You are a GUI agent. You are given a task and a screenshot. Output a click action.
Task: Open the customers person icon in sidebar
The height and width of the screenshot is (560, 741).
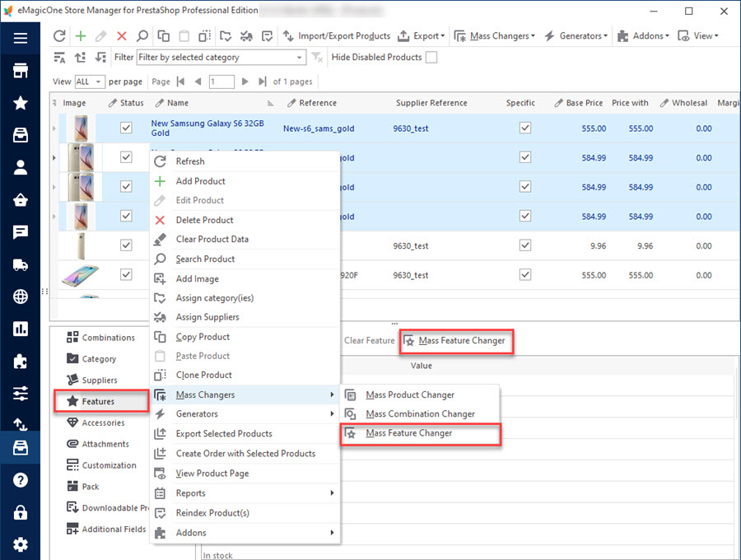tap(21, 167)
